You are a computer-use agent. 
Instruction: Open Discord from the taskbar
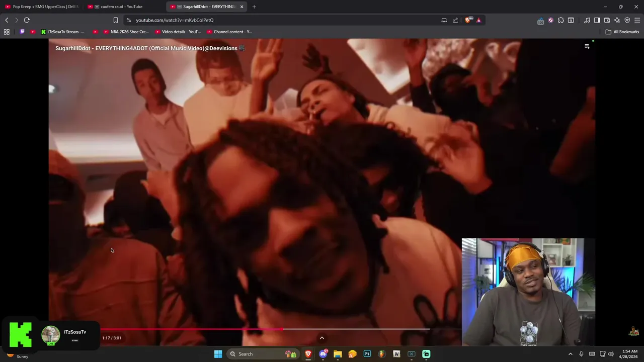point(323,354)
